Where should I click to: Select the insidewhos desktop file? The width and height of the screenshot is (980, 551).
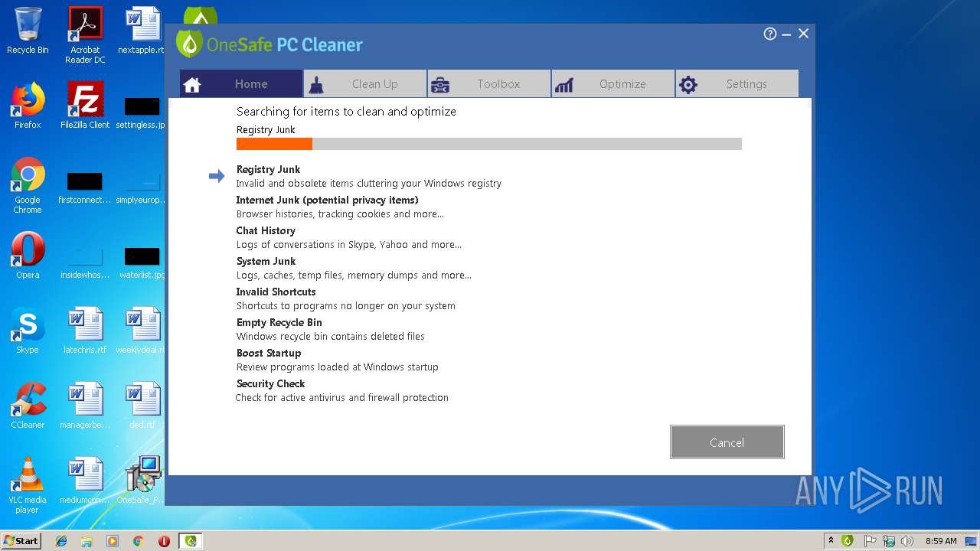(x=85, y=262)
